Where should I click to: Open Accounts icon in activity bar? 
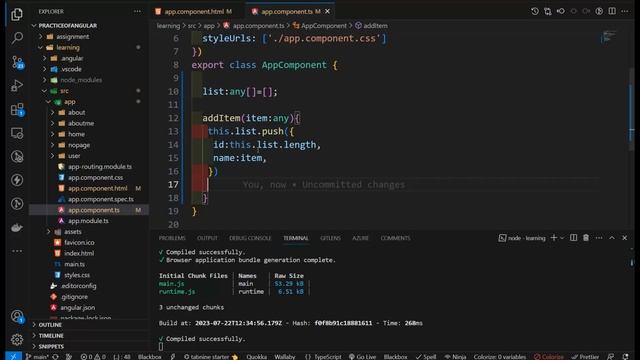(17, 316)
